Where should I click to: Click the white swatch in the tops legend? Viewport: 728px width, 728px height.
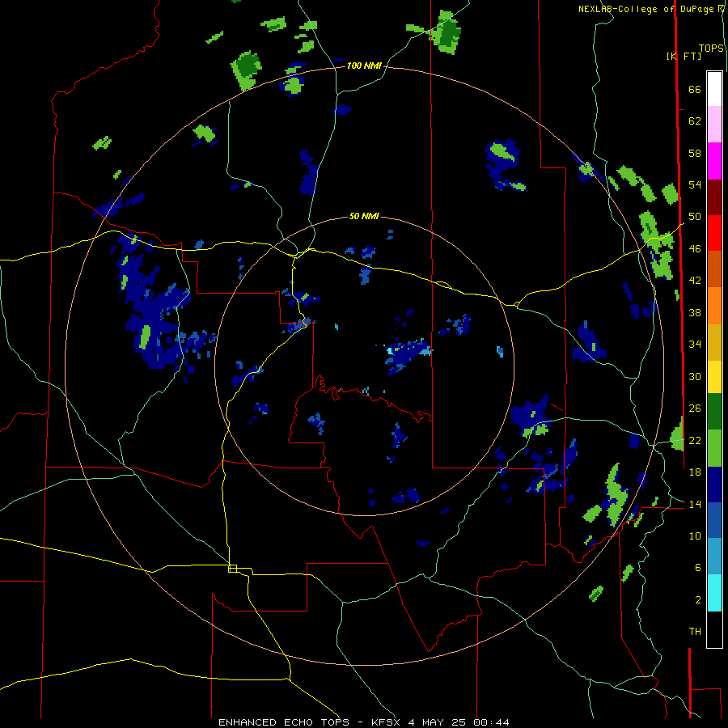pyautogui.click(x=714, y=89)
